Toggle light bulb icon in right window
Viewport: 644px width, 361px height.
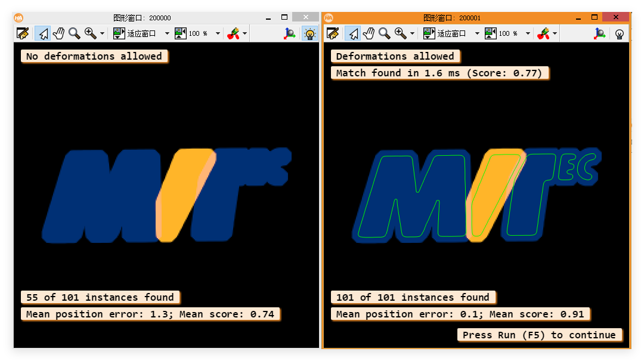(620, 33)
